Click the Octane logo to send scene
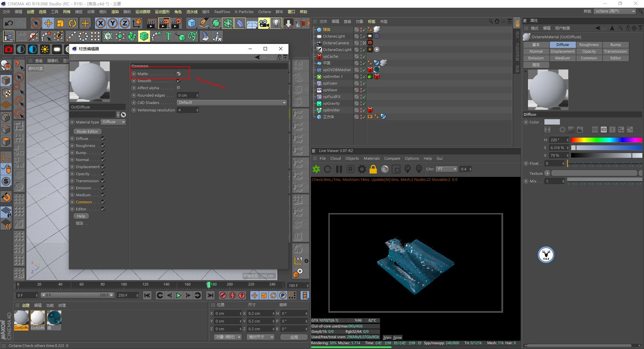This screenshot has width=644, height=349. (316, 169)
